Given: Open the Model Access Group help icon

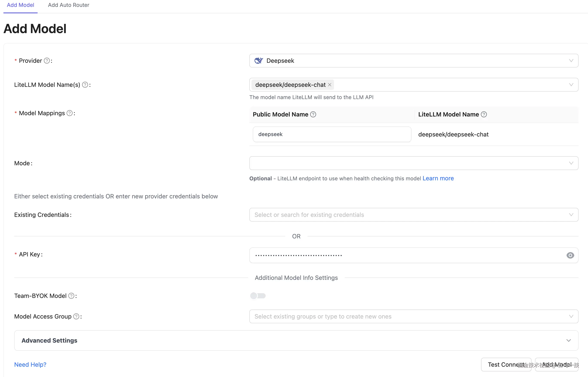Looking at the screenshot, I should click(76, 316).
